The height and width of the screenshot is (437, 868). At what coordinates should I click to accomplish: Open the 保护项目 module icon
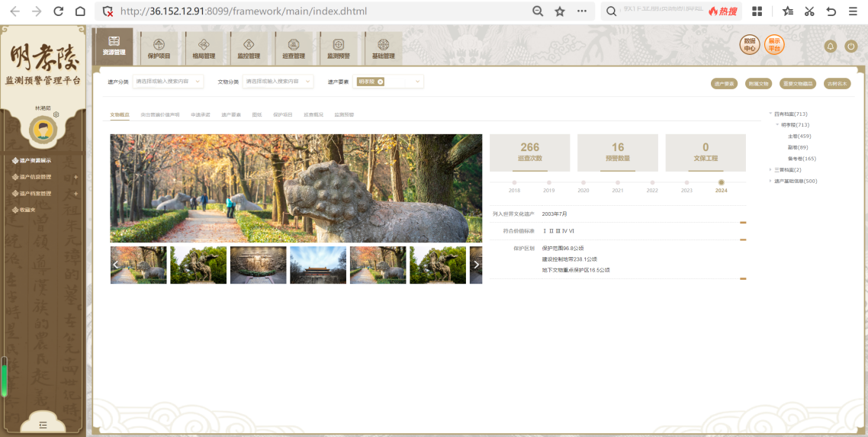[159, 47]
